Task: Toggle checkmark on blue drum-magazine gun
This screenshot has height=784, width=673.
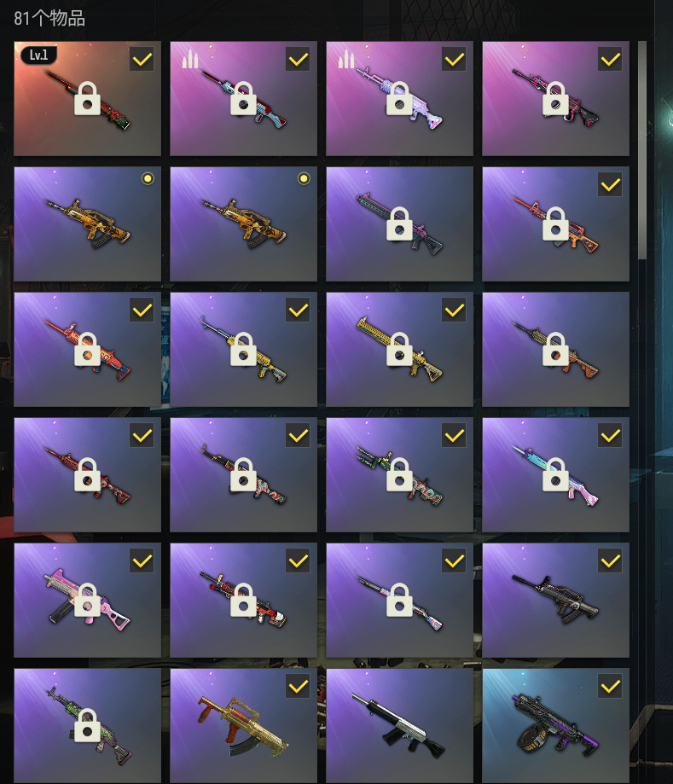Action: [610, 686]
